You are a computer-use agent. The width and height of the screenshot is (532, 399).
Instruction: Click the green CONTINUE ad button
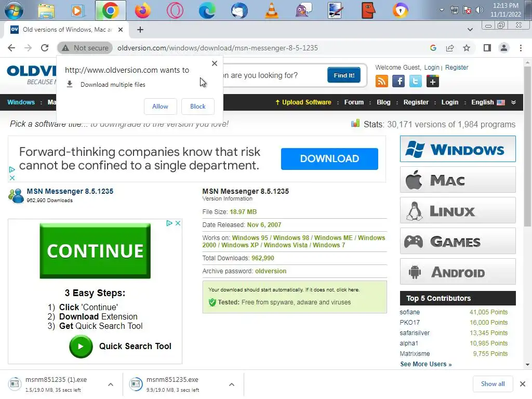click(x=95, y=251)
